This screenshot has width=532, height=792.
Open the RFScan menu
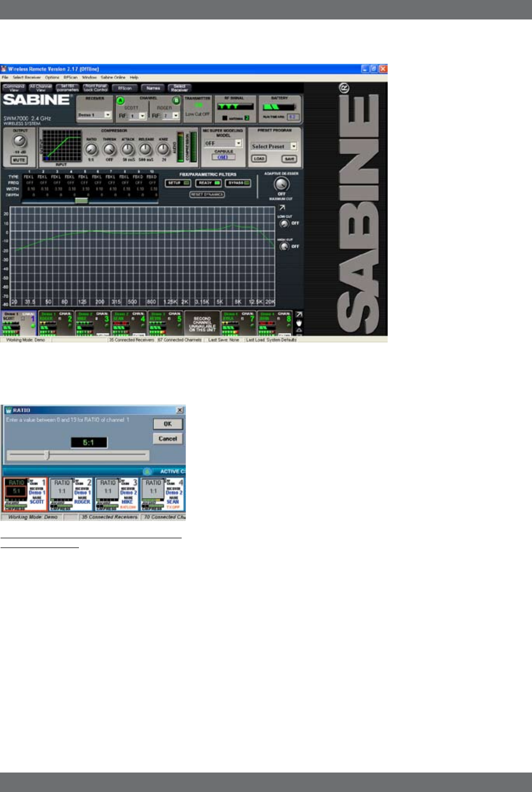pyautogui.click(x=70, y=77)
